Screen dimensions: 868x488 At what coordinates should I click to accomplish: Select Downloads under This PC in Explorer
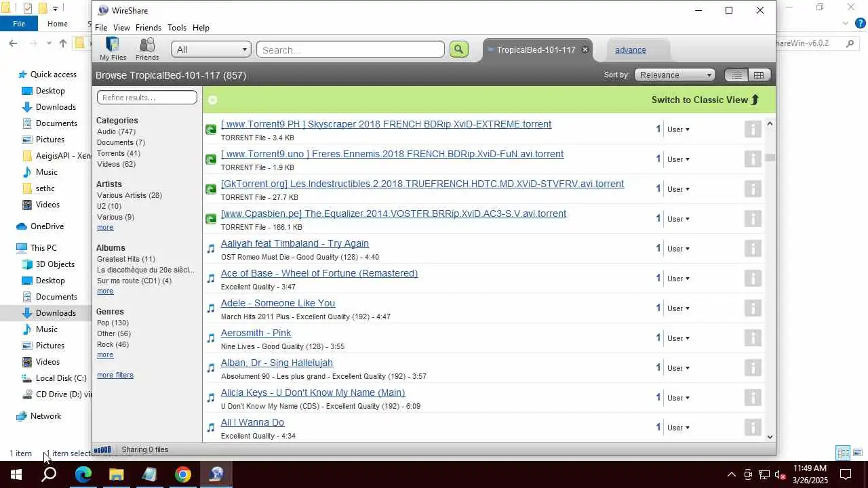pyautogui.click(x=56, y=312)
